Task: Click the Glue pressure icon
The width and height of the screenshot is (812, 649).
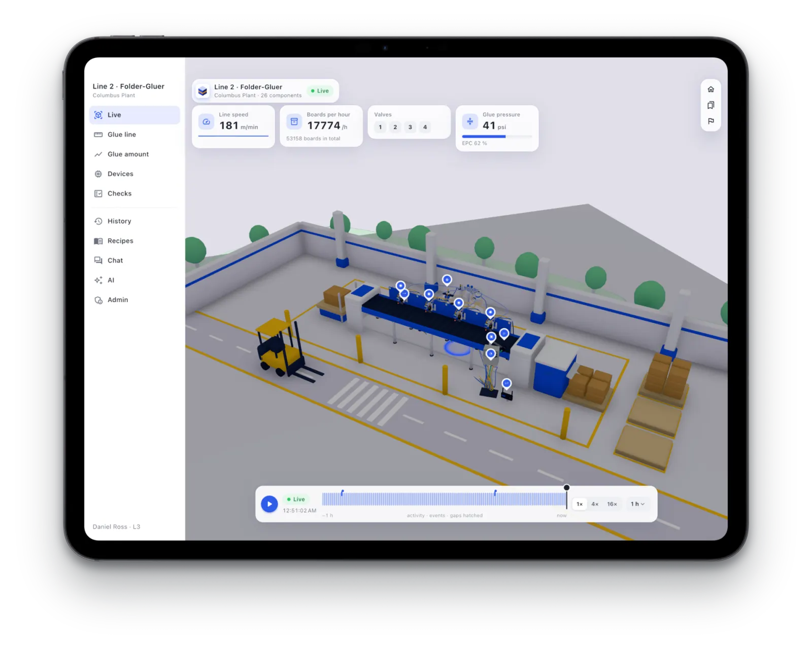Action: click(470, 122)
